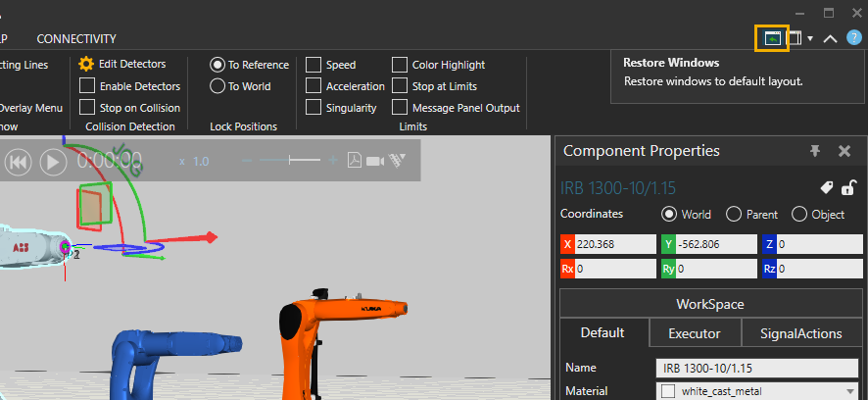Choose Parent coordinates radio button

point(733,215)
